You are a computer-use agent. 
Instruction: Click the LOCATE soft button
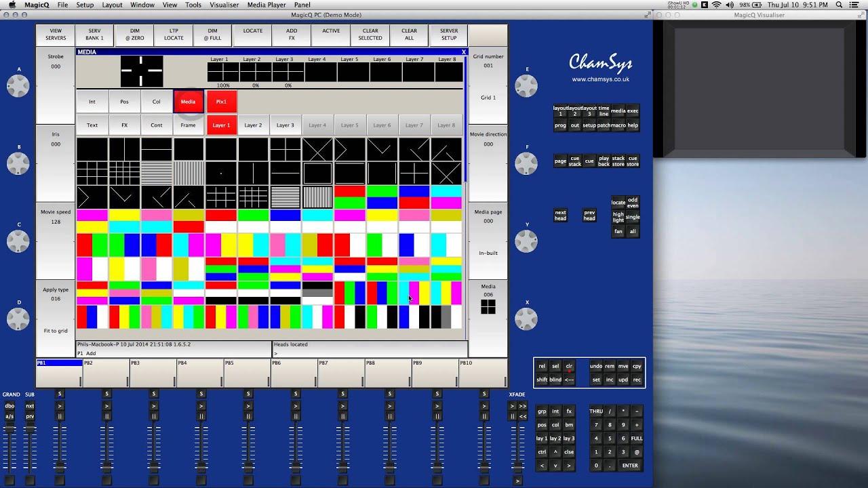(x=252, y=34)
